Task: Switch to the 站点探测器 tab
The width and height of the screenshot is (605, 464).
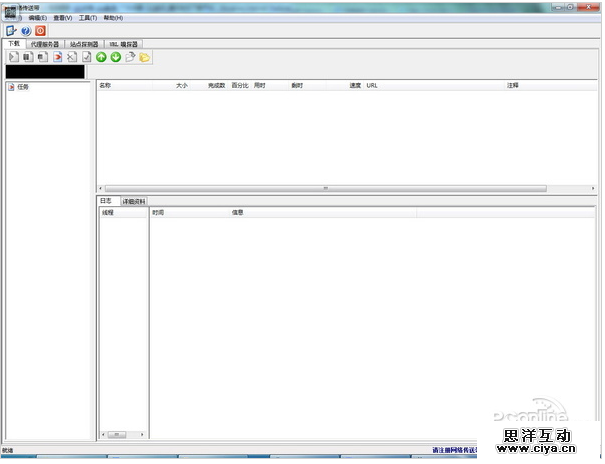Action: (84, 44)
